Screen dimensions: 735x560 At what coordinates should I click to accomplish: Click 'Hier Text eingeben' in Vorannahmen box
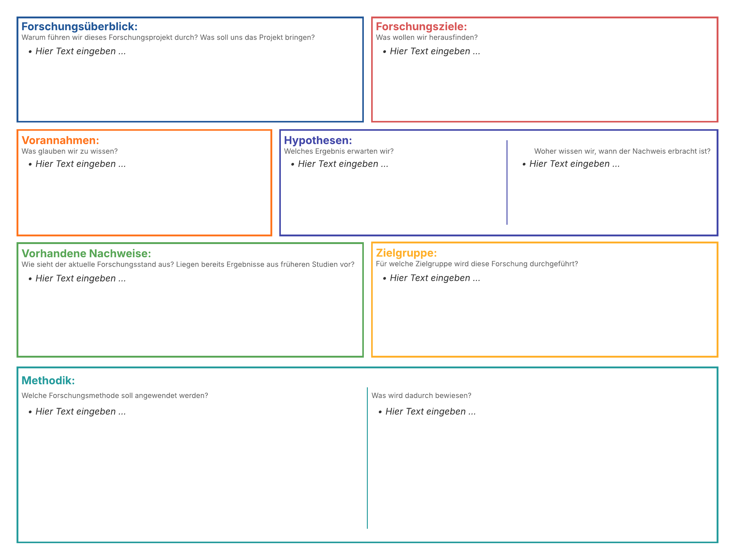(80, 164)
